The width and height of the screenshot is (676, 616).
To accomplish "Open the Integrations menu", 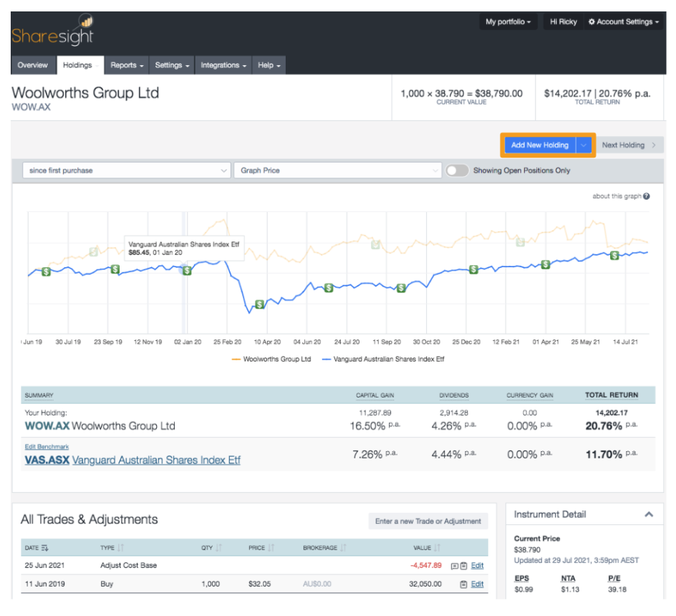I will pos(223,65).
